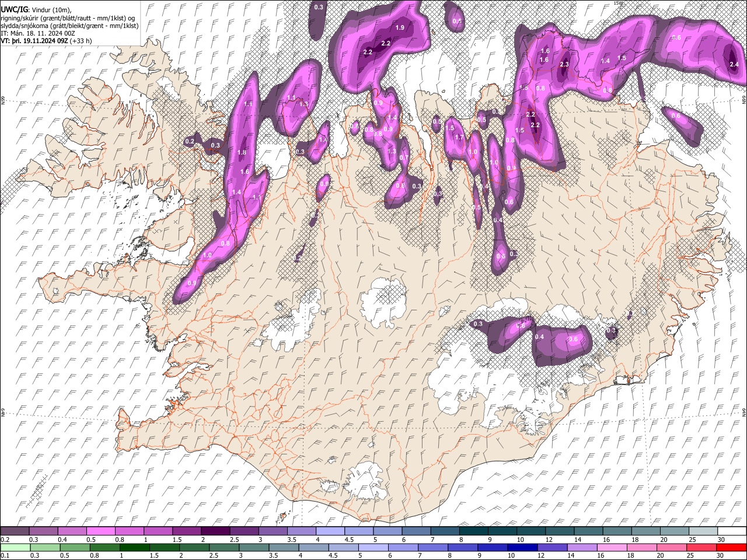The width and height of the screenshot is (747, 560).
Task: Click the '0.8' label under the upper scale
Action: point(120,540)
